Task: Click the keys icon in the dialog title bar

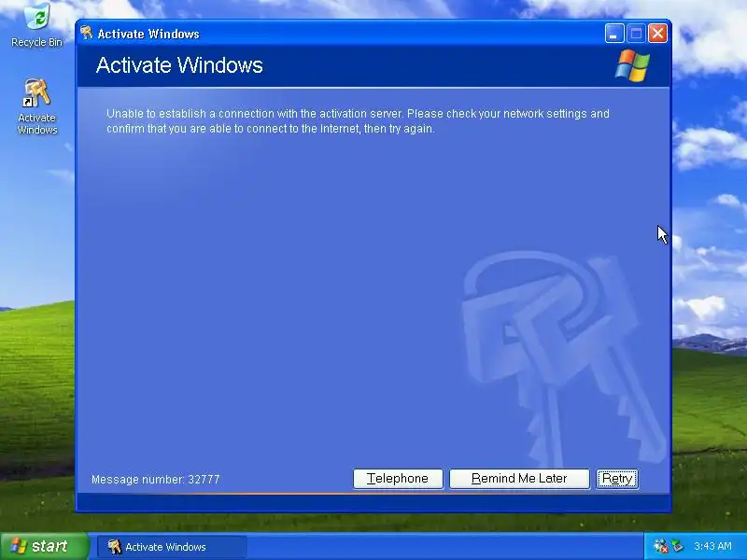Action: tap(86, 34)
